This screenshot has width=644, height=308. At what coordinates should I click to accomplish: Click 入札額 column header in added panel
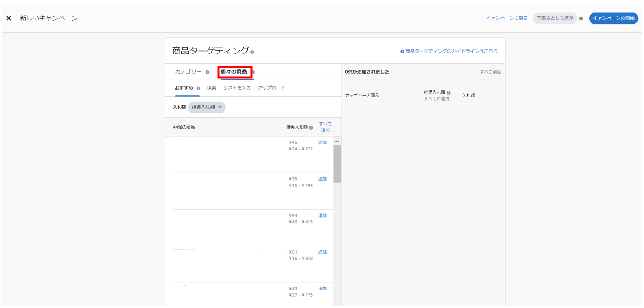point(469,96)
